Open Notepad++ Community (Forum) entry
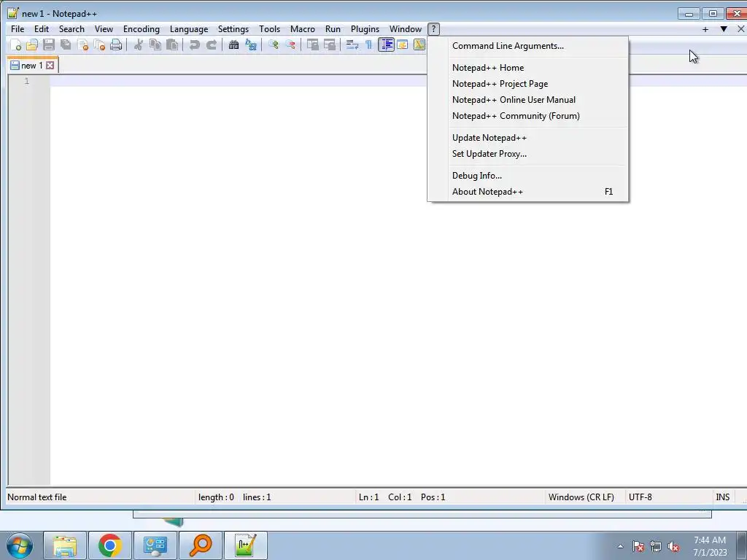Screen dimensions: 747x560 pos(528,116)
